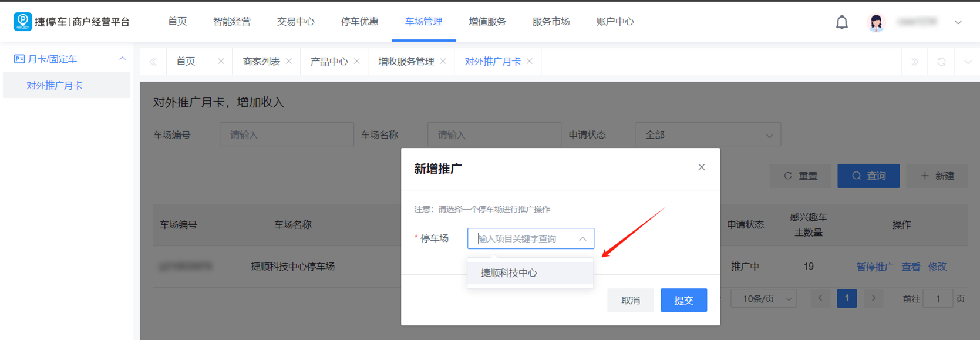Viewport: 980px width, 340px height.
Task: Select 对外推广月卡 in the sidebar
Action: 55,86
